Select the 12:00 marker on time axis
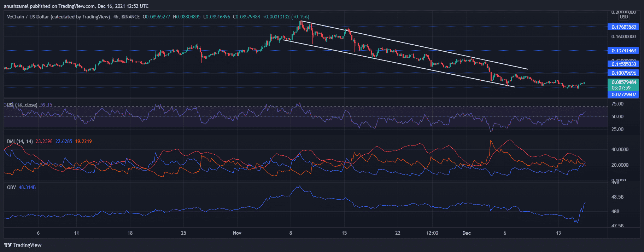 tap(432, 233)
